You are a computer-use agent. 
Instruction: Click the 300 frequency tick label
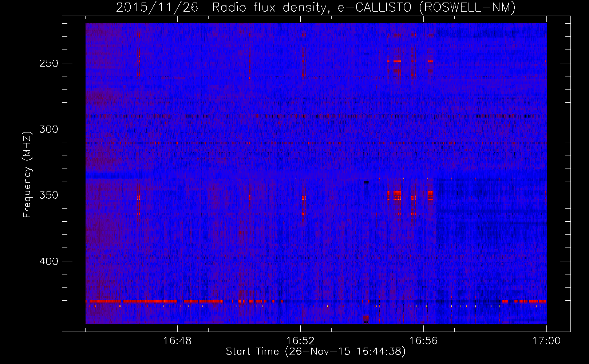[x=48, y=129]
